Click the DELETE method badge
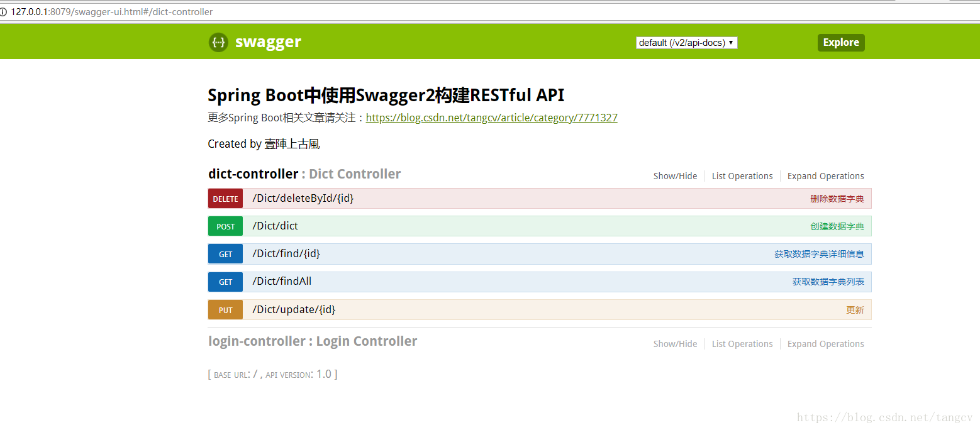Viewport: 980px width, 430px height. [x=225, y=199]
